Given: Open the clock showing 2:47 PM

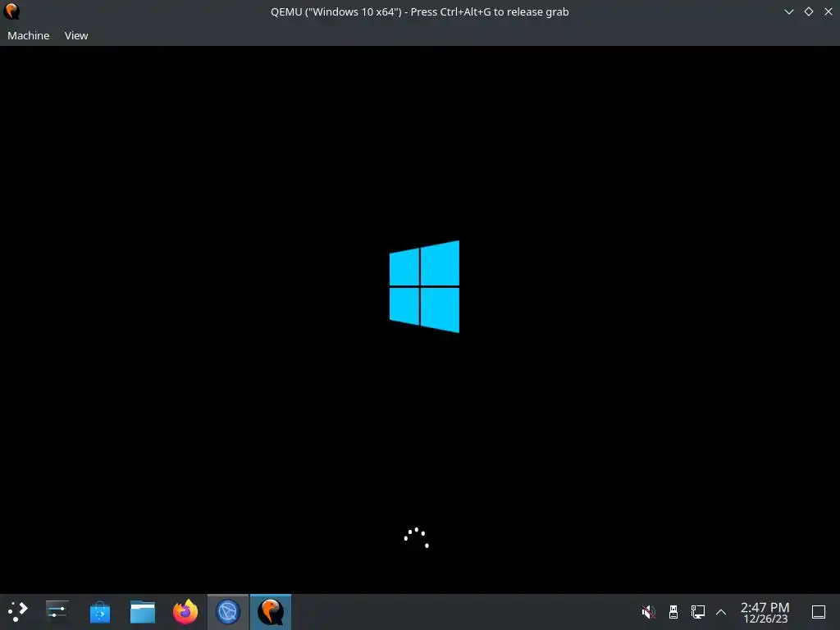Looking at the screenshot, I should [765, 612].
